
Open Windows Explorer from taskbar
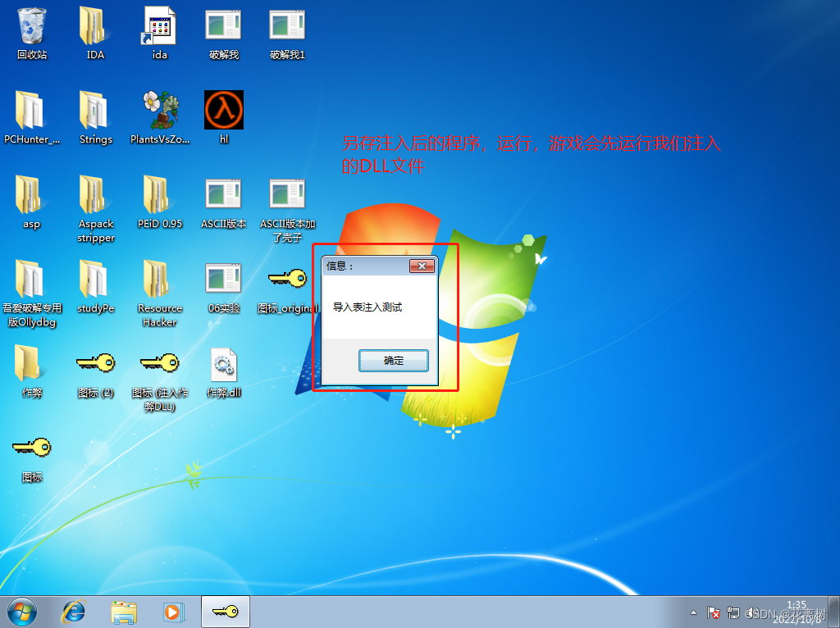[124, 612]
